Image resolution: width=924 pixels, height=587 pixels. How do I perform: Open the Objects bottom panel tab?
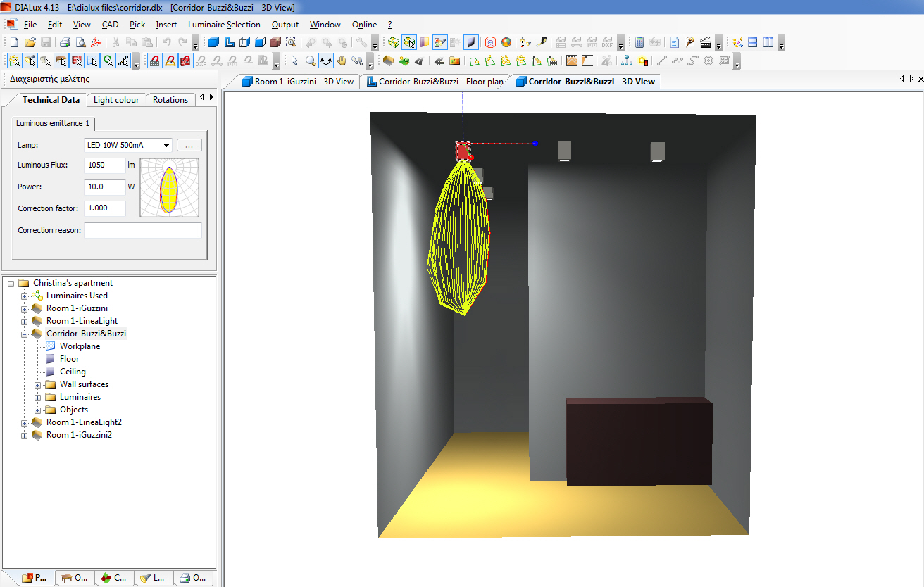(75, 578)
